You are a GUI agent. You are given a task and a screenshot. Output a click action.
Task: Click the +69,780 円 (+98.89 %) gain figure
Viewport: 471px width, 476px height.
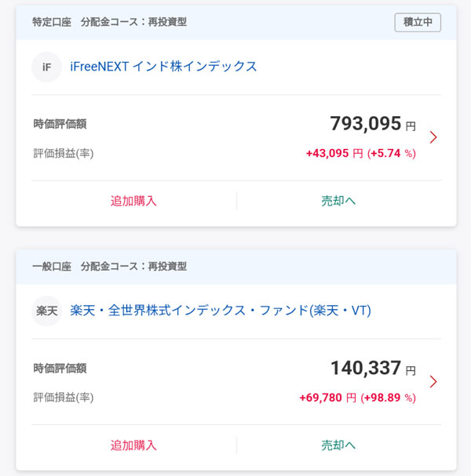[x=357, y=398]
